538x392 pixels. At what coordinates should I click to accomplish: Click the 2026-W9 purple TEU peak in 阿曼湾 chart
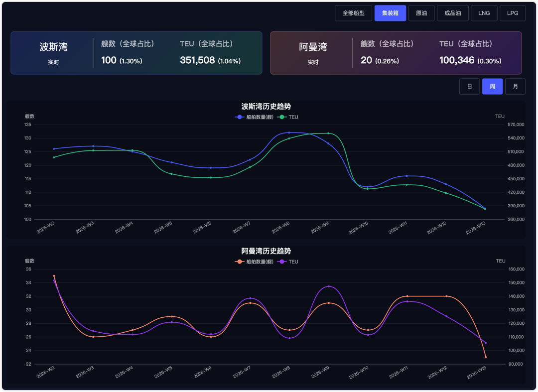(328, 286)
